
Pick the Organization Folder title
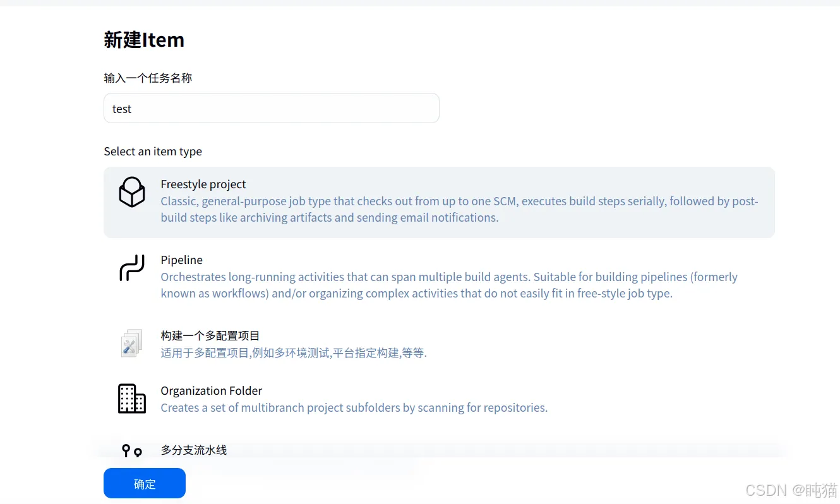[x=211, y=391]
